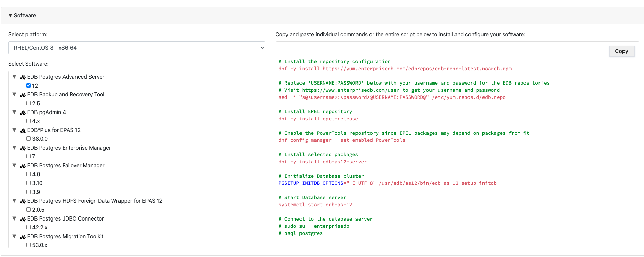Image resolution: width=644 pixels, height=257 pixels.
Task: Collapse the EDB Postgres Enterprise Manager node
Action: coord(14,148)
